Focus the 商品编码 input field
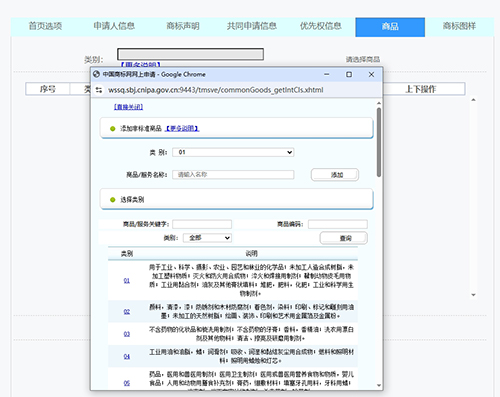The height and width of the screenshot is (397, 500). (x=338, y=224)
